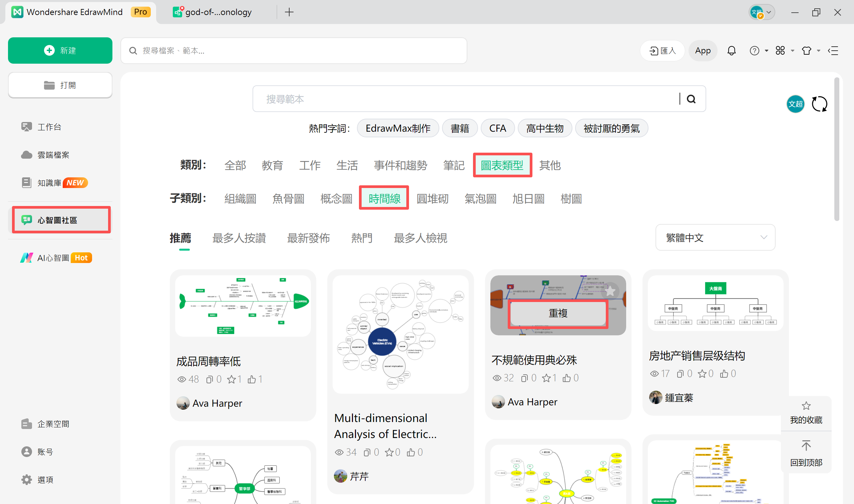Expand the account avatar dropdown in the title bar
This screenshot has width=854, height=504.
click(x=769, y=12)
